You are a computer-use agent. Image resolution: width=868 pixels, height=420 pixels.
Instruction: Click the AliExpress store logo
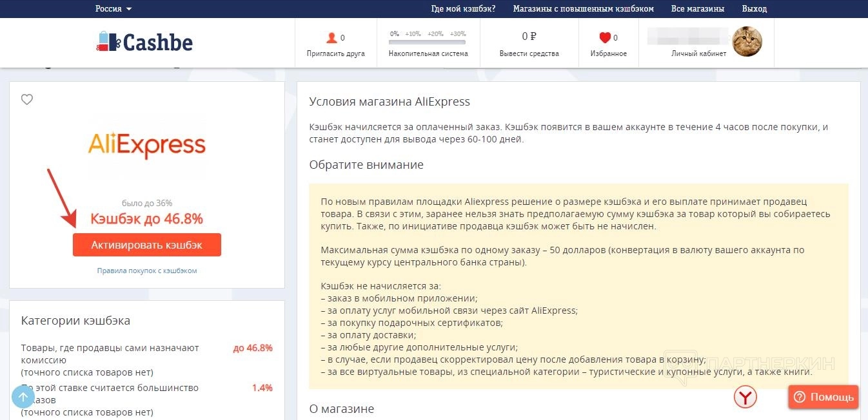(147, 146)
